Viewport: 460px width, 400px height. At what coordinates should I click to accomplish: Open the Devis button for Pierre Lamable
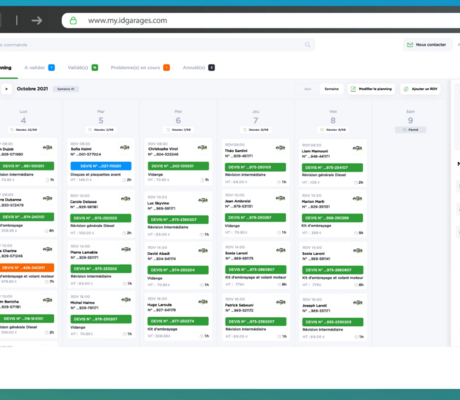tap(101, 269)
